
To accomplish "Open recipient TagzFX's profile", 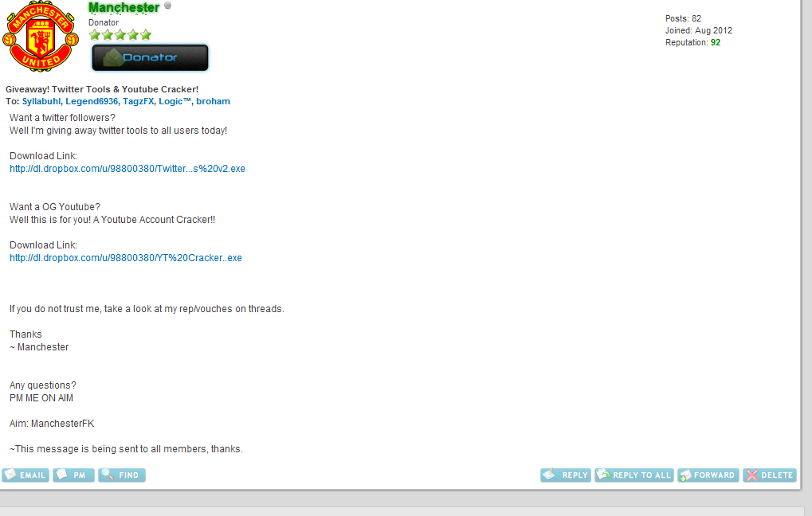I will pos(139,101).
